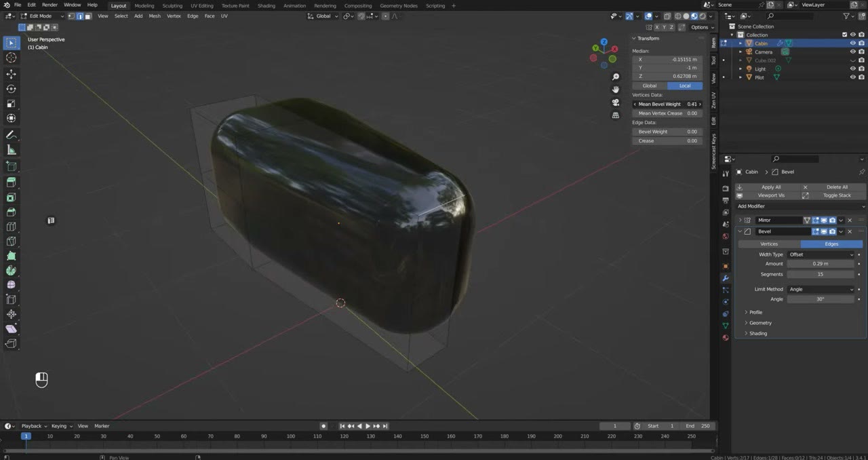Select the Bevel tool in toolbar
The height and width of the screenshot is (460, 868).
click(x=11, y=212)
